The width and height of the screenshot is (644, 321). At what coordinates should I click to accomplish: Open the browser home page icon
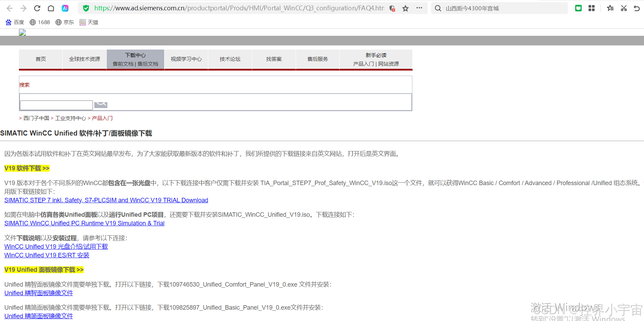[51, 8]
